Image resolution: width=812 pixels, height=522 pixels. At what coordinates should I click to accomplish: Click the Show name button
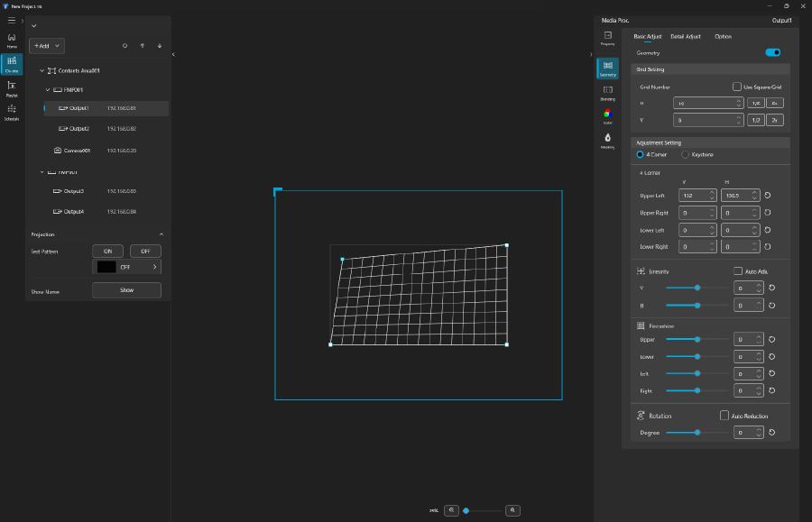pyautogui.click(x=126, y=290)
